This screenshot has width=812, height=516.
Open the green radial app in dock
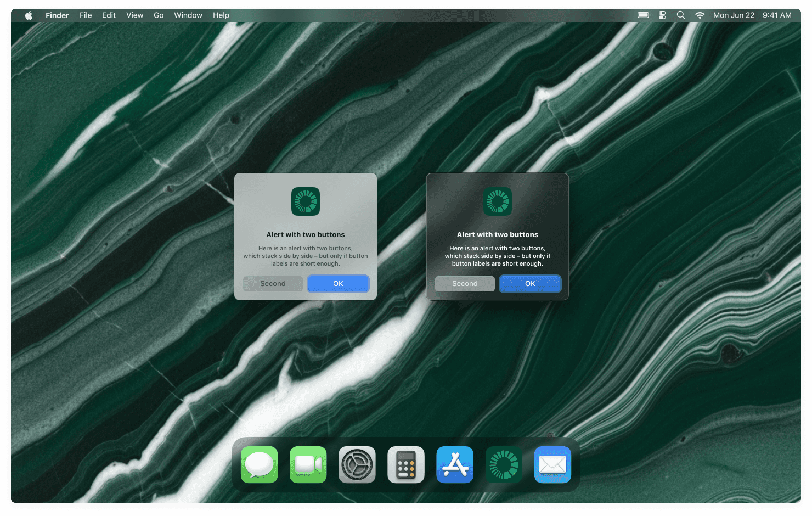pyautogui.click(x=504, y=464)
